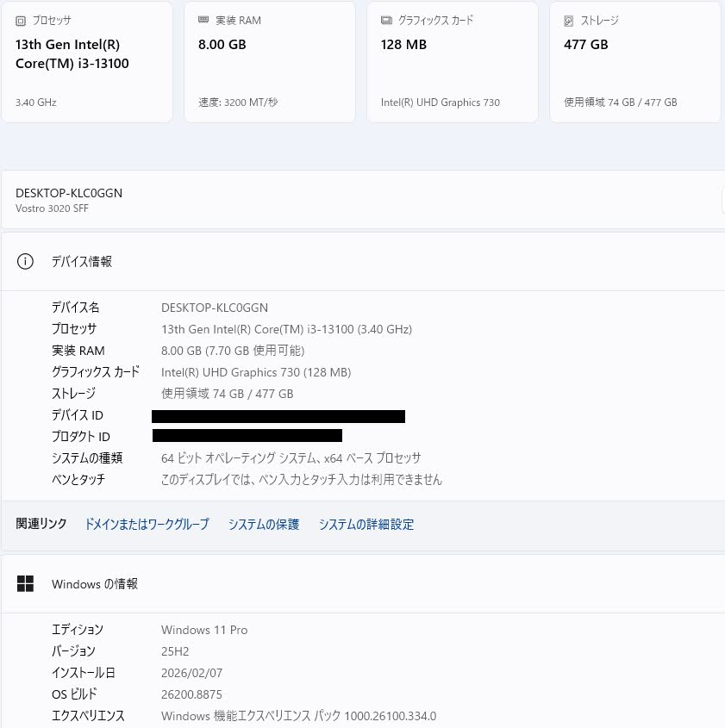Click the graphics card icon in third card

pos(386,20)
